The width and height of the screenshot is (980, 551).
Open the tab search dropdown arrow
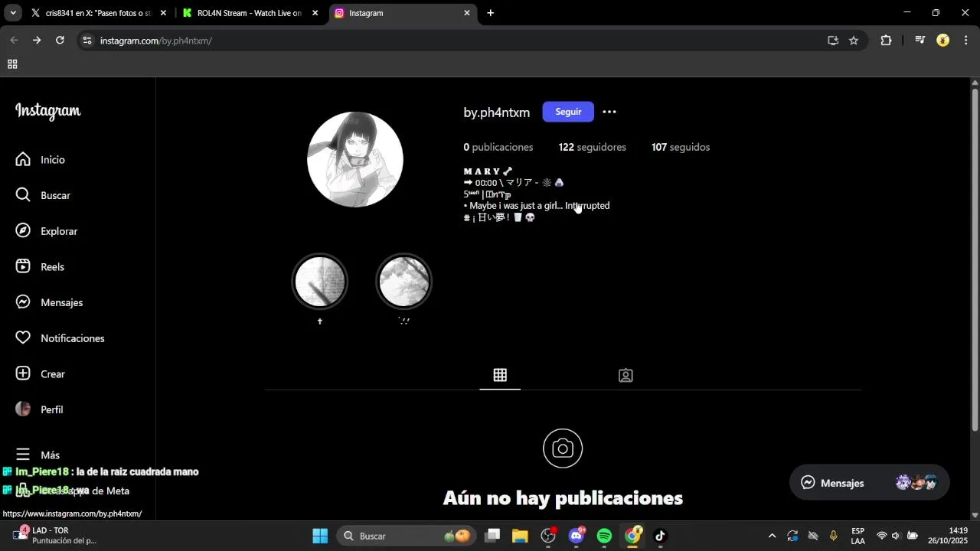[13, 13]
